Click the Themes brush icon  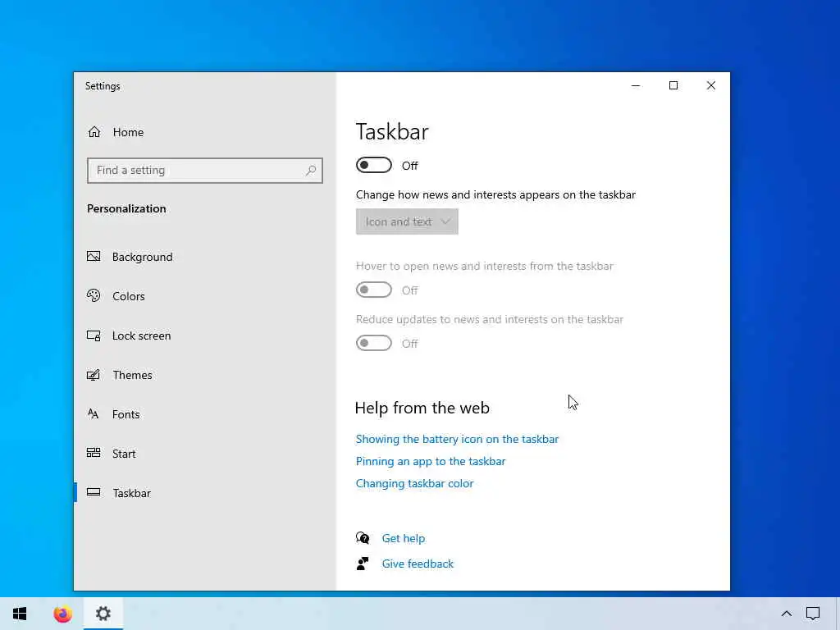click(x=94, y=374)
